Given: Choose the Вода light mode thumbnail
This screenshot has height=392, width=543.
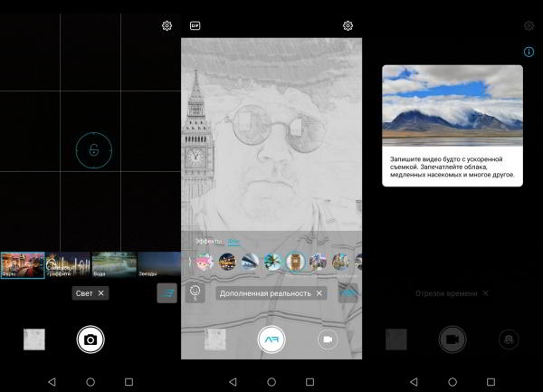Looking at the screenshot, I should point(113,264).
